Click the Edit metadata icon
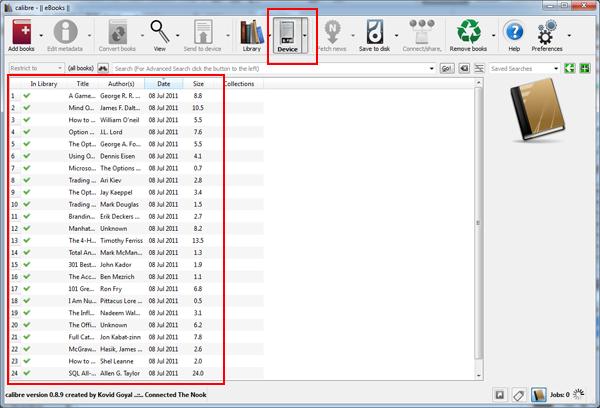Viewport: 600px width, 408px height. (x=65, y=32)
